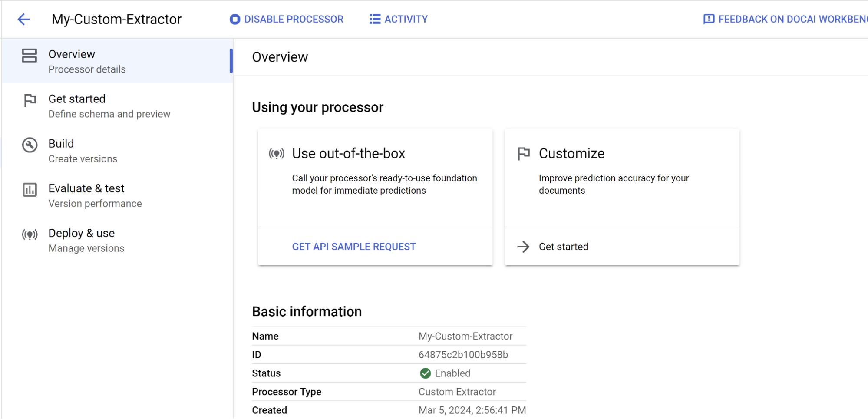Viewport: 868px width, 419px height.
Task: Click the Deploy & use broadcast icon
Action: point(30,234)
